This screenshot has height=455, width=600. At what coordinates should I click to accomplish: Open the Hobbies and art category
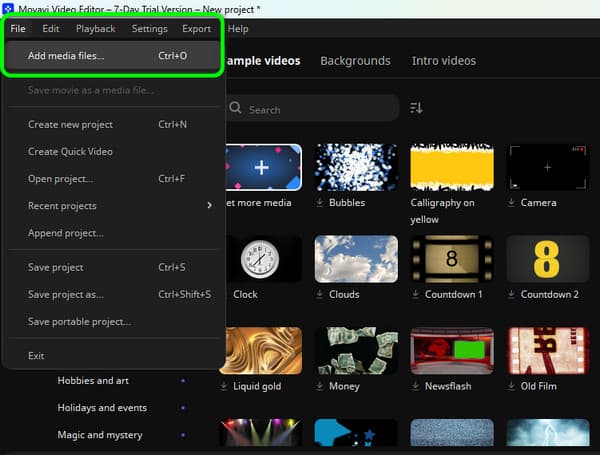pos(93,381)
